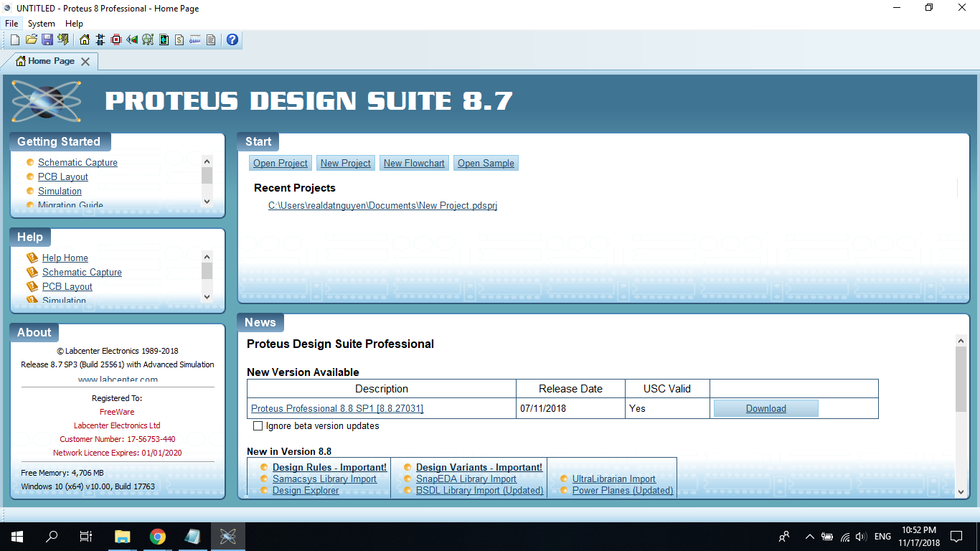Open Design Explorer news link

(306, 490)
